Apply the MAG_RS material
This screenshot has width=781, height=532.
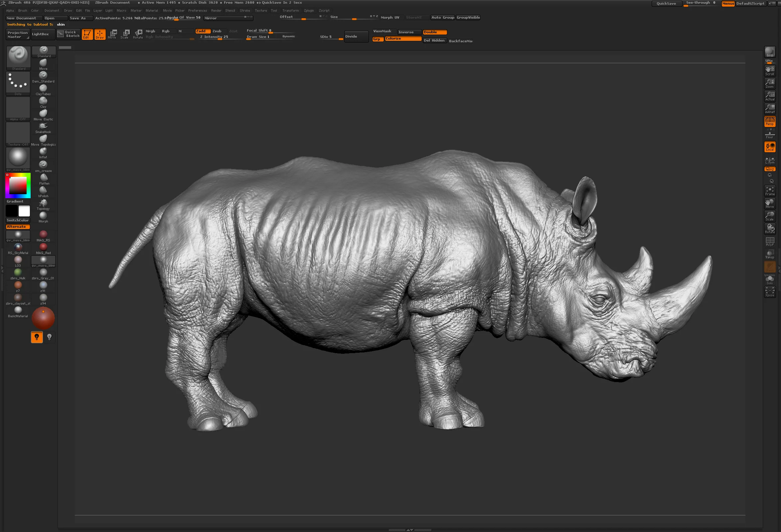click(43, 236)
